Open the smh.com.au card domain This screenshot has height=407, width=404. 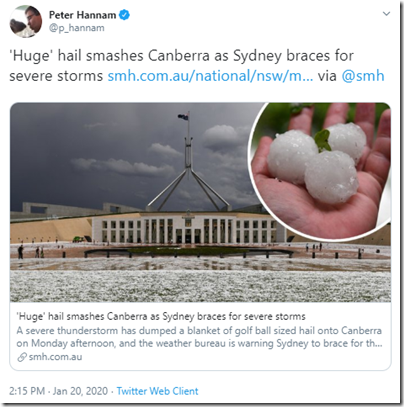[55, 357]
